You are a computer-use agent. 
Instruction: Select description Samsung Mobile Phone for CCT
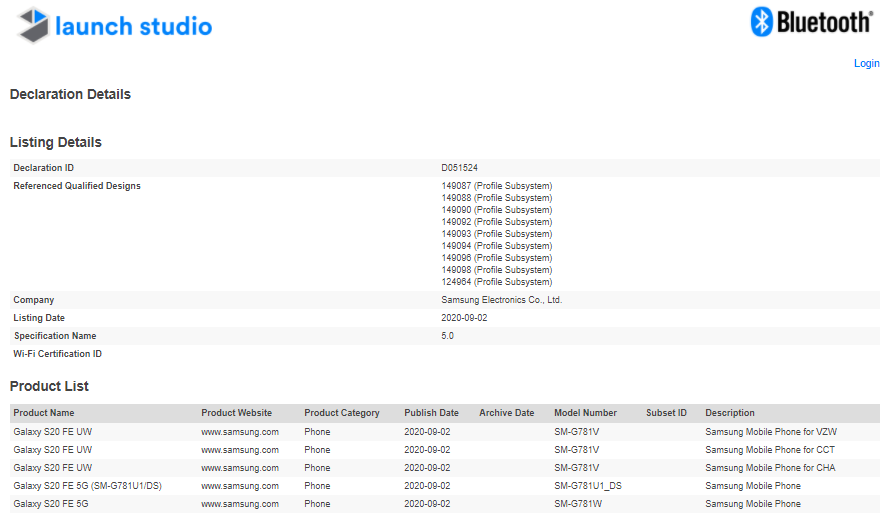point(770,450)
